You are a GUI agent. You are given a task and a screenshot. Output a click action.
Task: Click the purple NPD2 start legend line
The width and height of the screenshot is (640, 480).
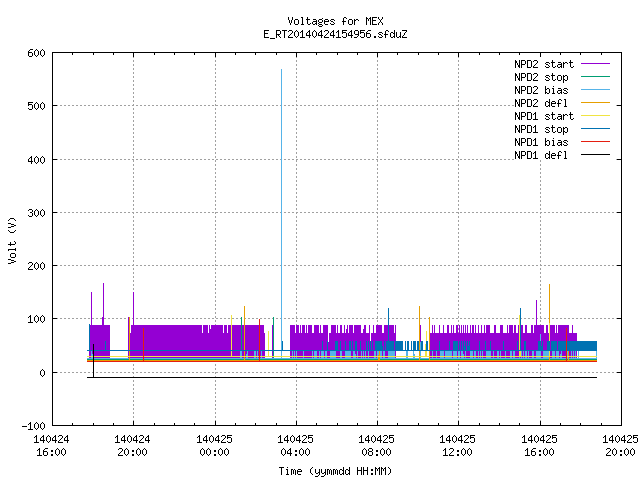(595, 64)
